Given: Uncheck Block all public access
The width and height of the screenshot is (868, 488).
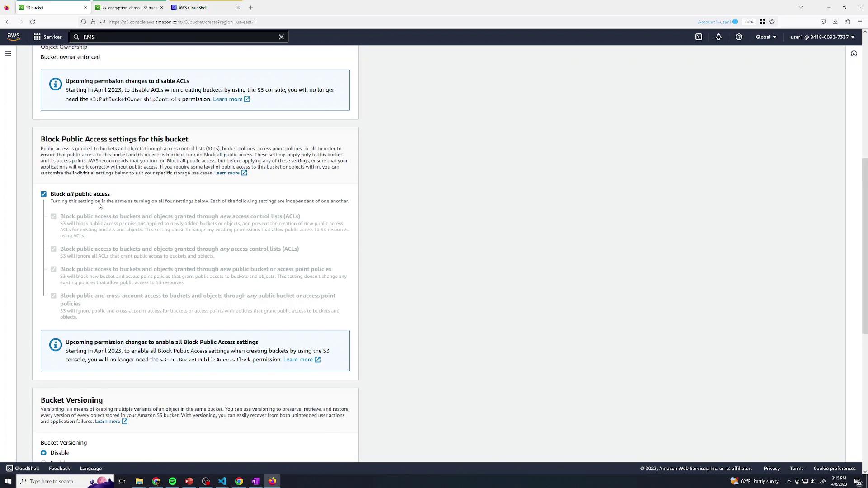Looking at the screenshot, I should [x=43, y=194].
